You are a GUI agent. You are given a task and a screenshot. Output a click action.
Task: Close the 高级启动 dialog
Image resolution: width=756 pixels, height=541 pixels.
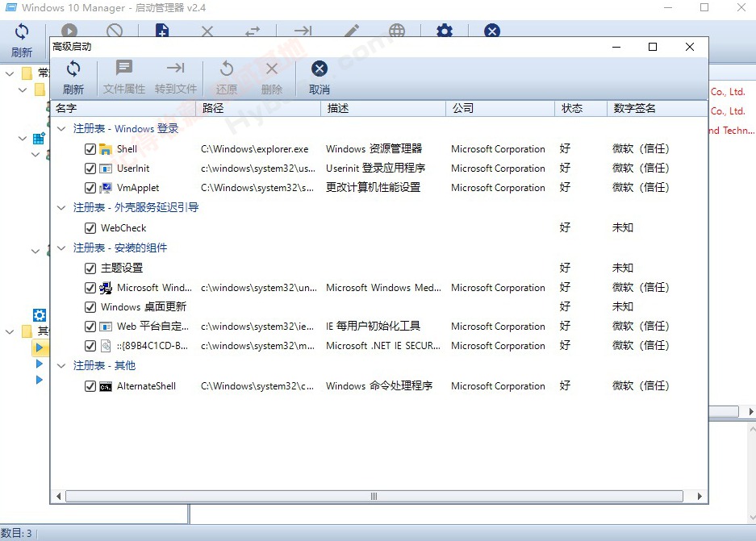point(690,47)
